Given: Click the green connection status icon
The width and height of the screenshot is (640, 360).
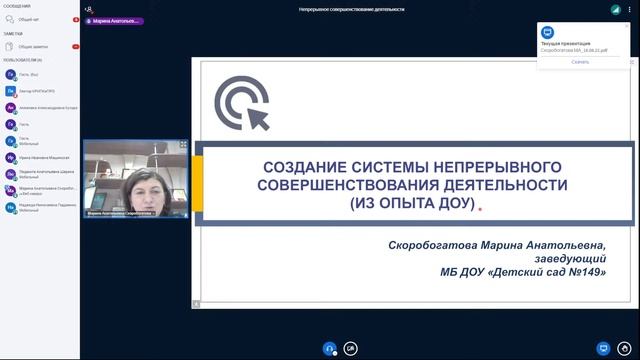Looking at the screenshot, I should click(616, 9).
